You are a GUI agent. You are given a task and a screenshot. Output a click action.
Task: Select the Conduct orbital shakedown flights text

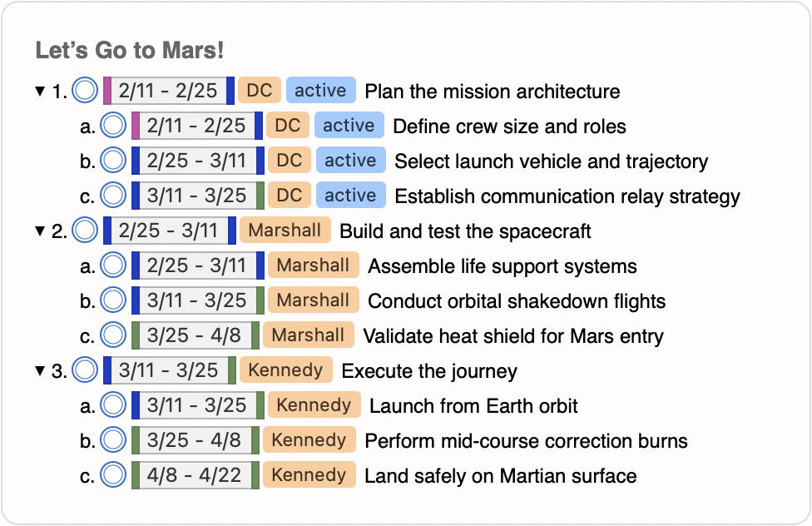517,301
